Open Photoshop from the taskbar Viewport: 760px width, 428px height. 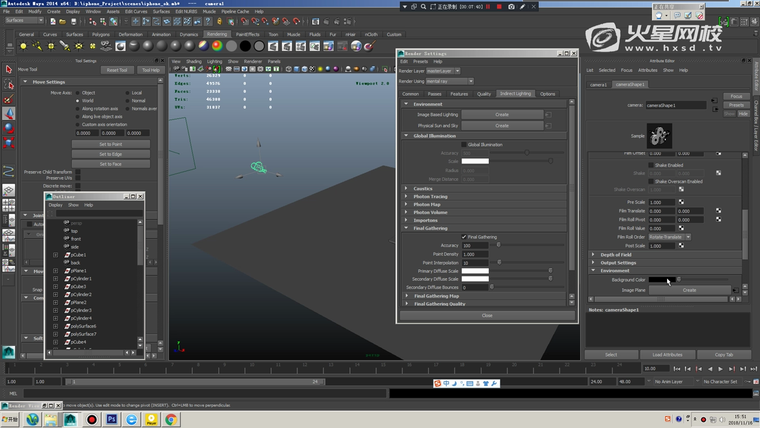[x=112, y=420]
